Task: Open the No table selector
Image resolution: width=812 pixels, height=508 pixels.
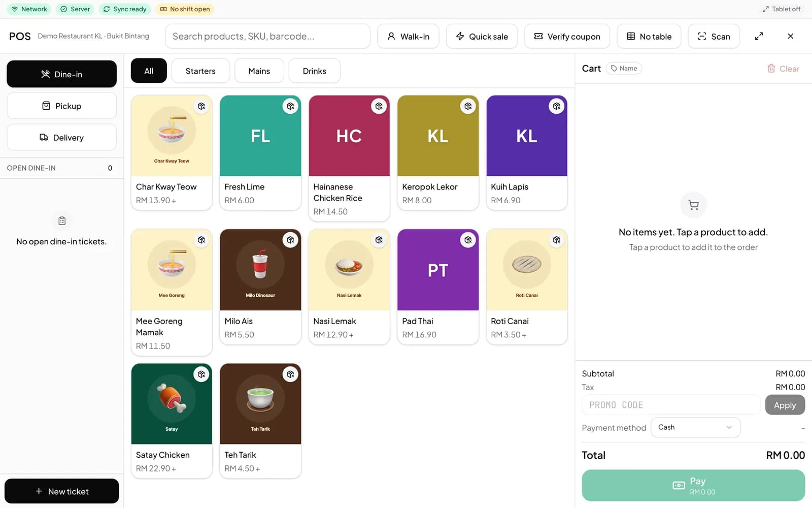Action: pyautogui.click(x=649, y=36)
